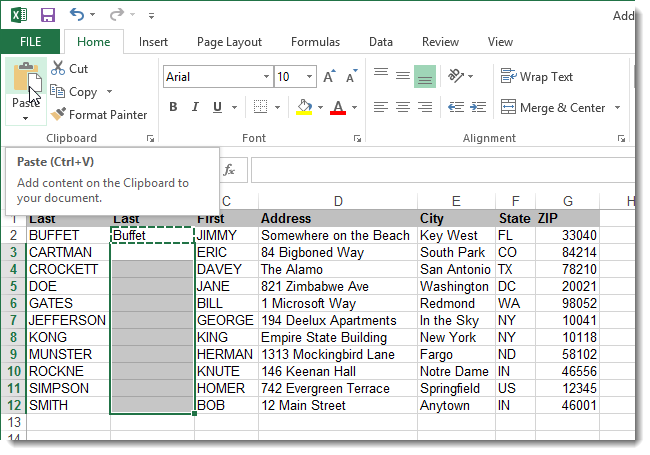Toggle underline formatting

217,107
